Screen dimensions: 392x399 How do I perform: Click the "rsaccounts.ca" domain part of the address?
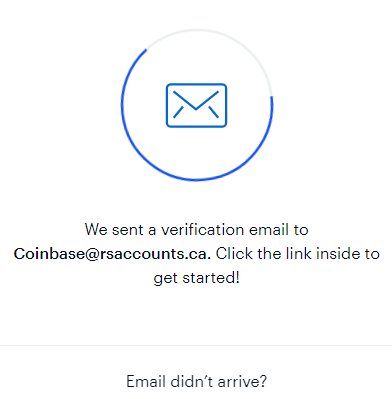tap(154, 254)
